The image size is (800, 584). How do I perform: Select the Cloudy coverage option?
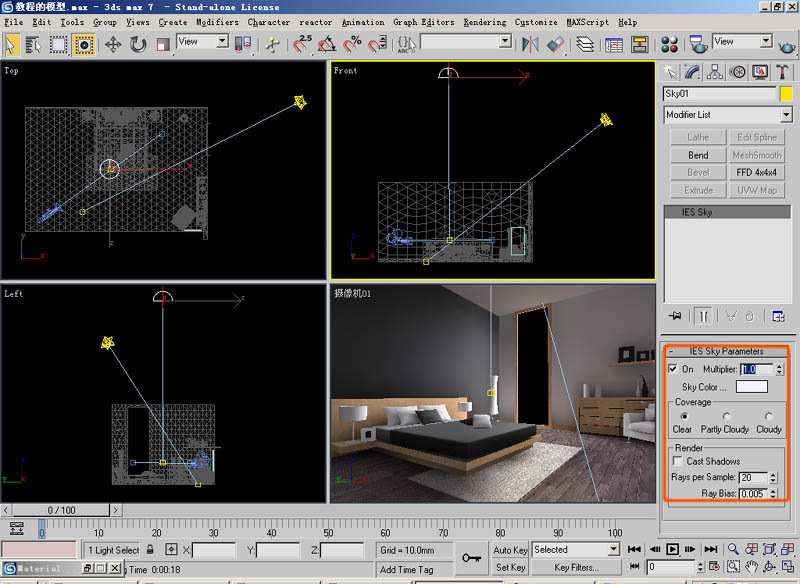tap(768, 416)
